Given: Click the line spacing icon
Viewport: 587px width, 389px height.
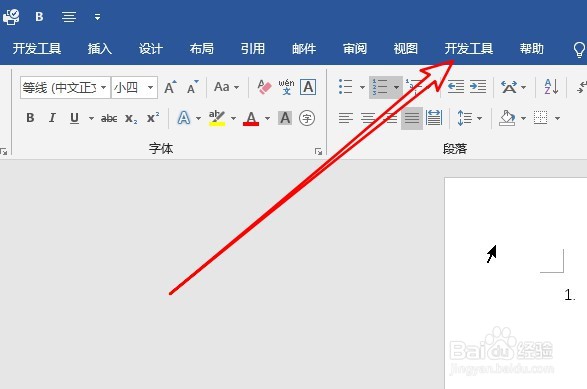Looking at the screenshot, I should pyautogui.click(x=465, y=118).
